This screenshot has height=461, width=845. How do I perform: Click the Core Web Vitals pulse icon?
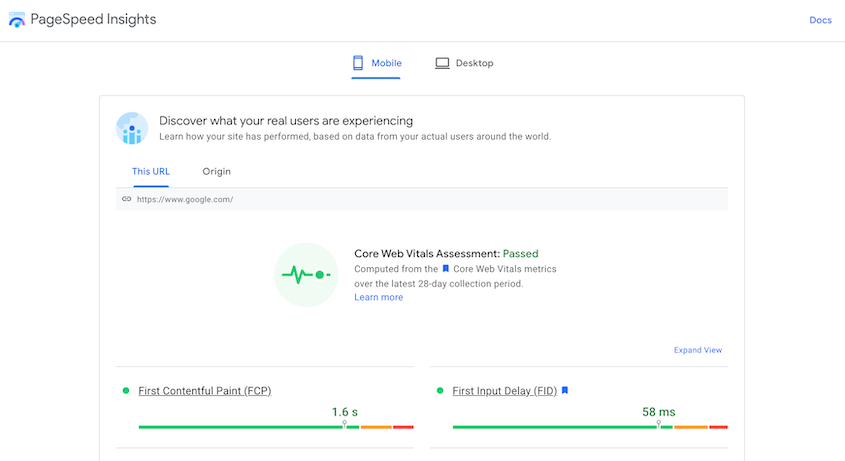[x=306, y=275]
